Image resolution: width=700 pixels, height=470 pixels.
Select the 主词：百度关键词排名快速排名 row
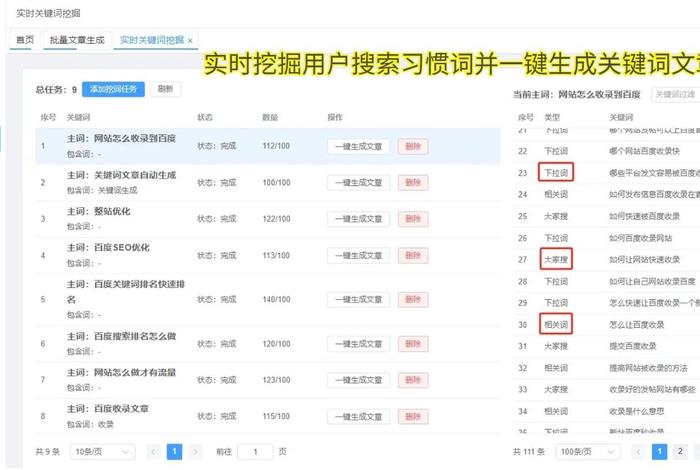267,299
